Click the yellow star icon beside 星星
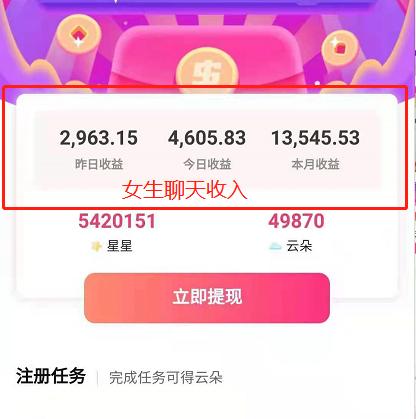Image resolution: width=416 pixels, height=419 pixels. 96,247
